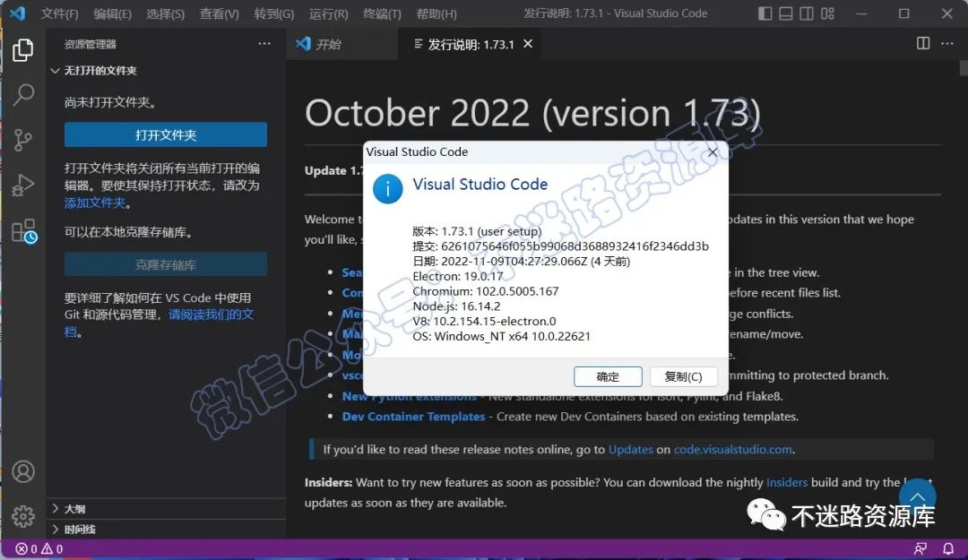
Task: Close the 发行说明: 1.73.1 tab
Action: (528, 44)
